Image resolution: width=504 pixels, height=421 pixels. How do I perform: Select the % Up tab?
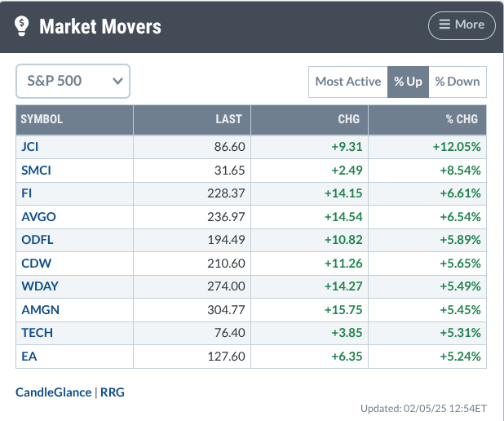pyautogui.click(x=408, y=82)
